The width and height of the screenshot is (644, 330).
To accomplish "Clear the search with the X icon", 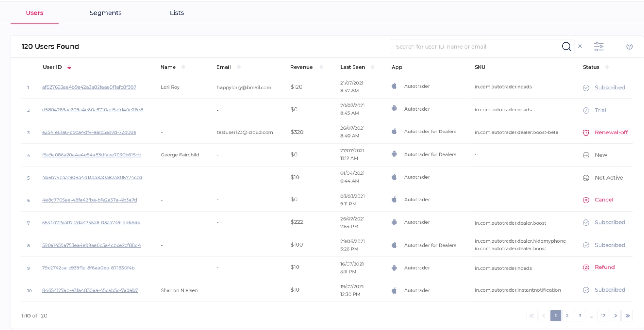I will 580,46.
